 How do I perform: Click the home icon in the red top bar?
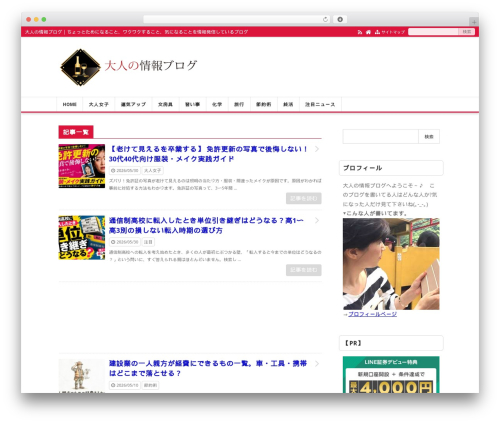pyautogui.click(x=368, y=32)
